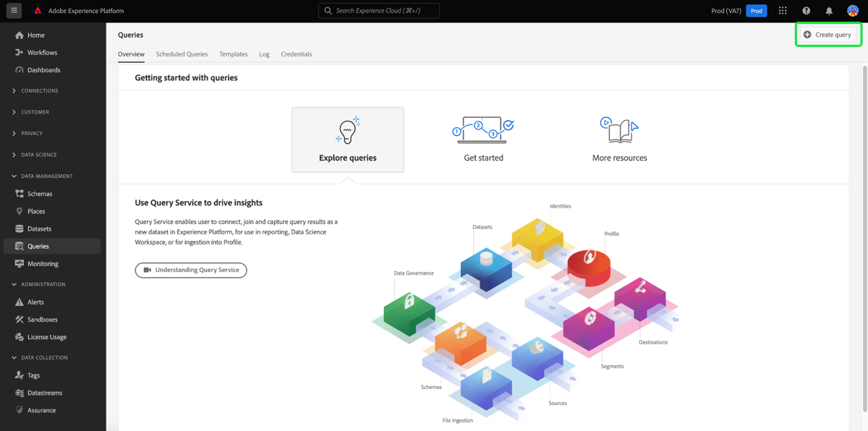The width and height of the screenshot is (868, 431).
Task: Open the Scheduled Queries tab
Action: [x=182, y=54]
